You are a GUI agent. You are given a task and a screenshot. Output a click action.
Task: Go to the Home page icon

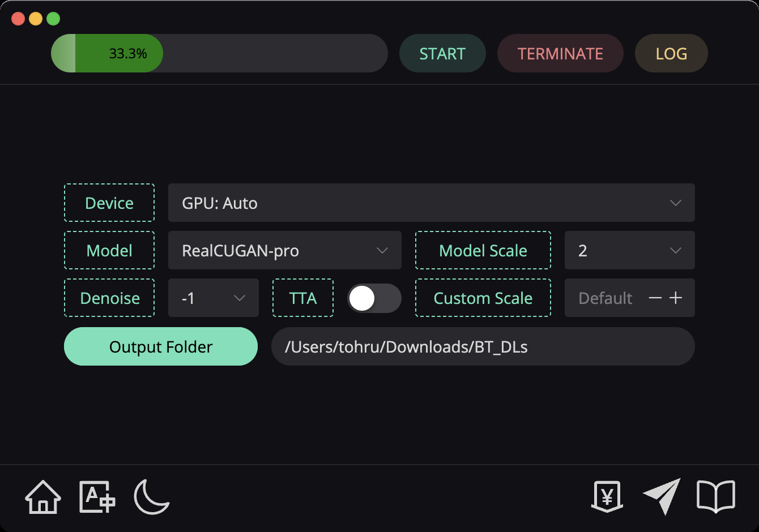point(43,497)
